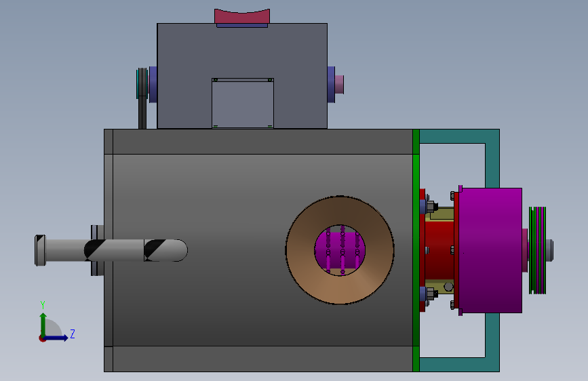Click the maroon hopper cap on top
The image size is (588, 381).
pos(242,16)
